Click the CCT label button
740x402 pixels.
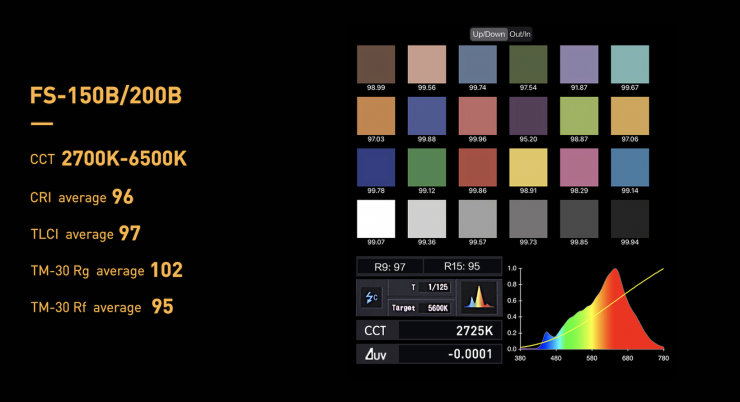pyautogui.click(x=377, y=331)
